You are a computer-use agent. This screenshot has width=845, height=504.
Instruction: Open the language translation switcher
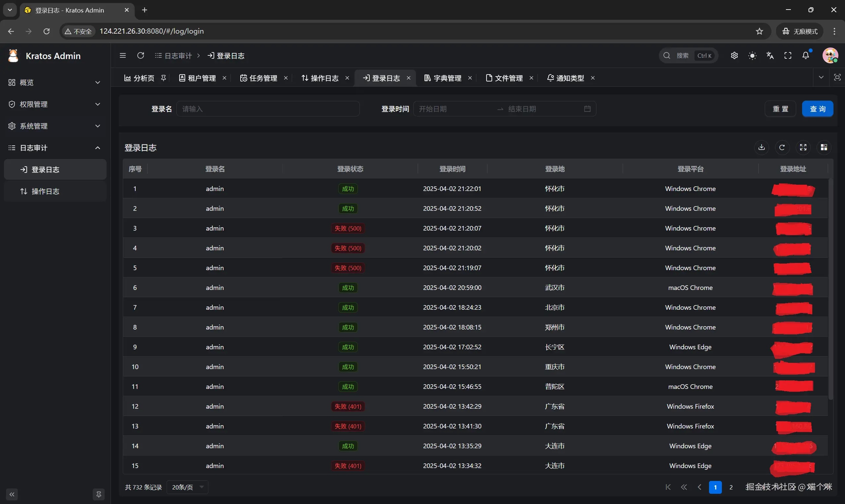770,56
